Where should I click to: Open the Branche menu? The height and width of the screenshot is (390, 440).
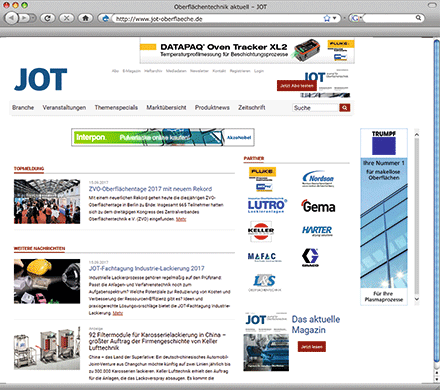click(23, 107)
